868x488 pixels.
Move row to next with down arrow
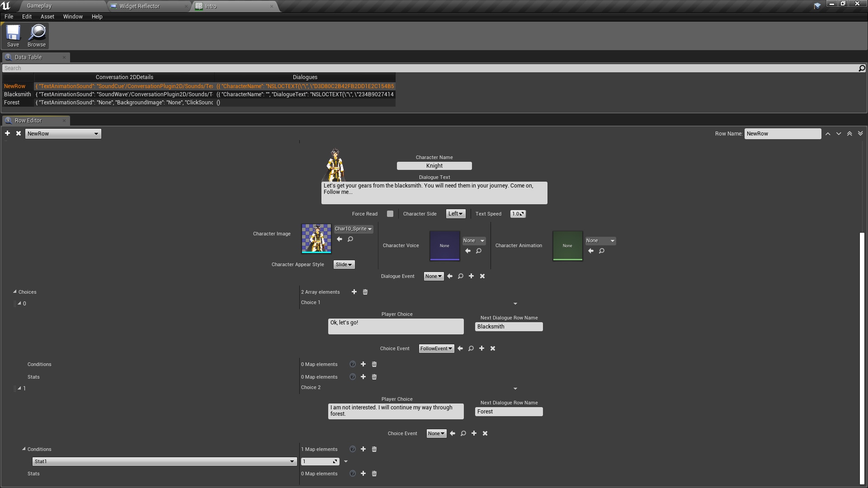[839, 134]
